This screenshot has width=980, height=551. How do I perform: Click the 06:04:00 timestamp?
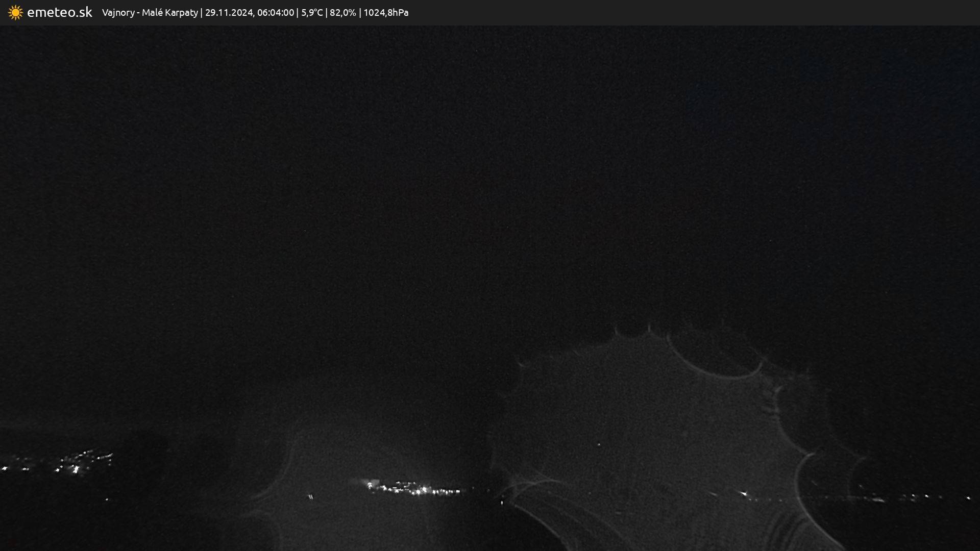(x=275, y=12)
